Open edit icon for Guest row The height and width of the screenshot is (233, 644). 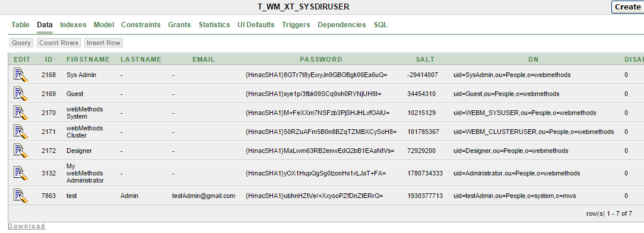pyautogui.click(x=21, y=94)
